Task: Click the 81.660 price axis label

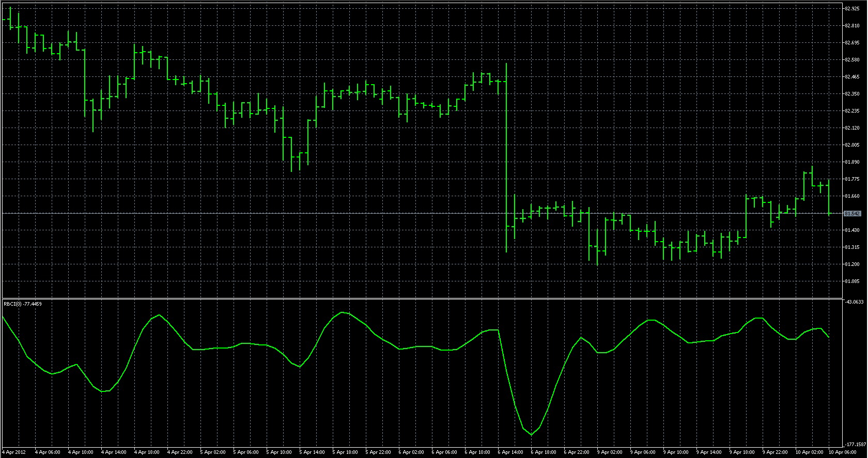Action: pos(852,196)
